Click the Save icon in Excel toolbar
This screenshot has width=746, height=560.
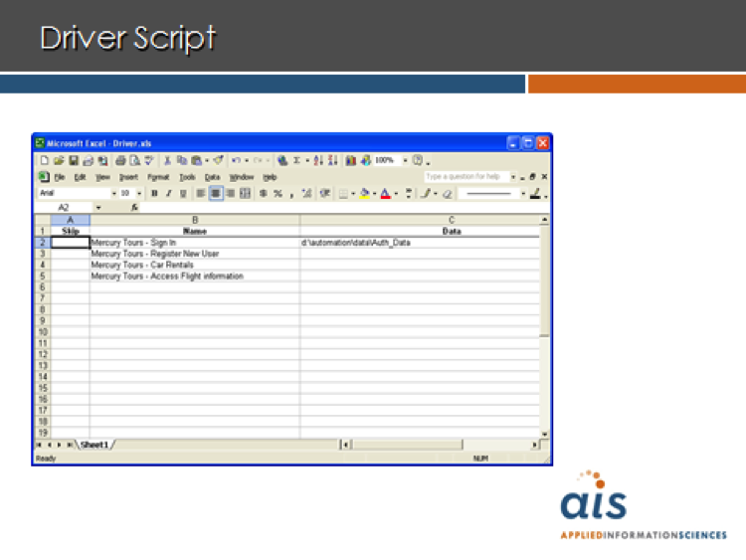tap(73, 160)
